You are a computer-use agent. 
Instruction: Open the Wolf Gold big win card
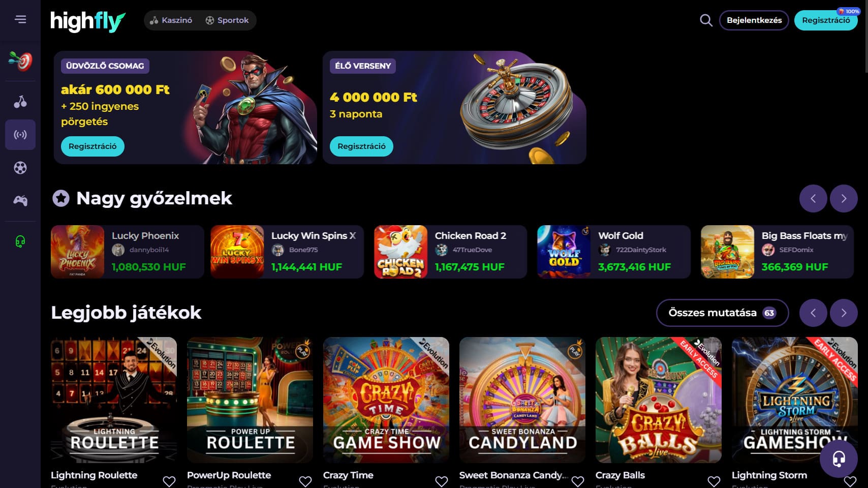[614, 252]
